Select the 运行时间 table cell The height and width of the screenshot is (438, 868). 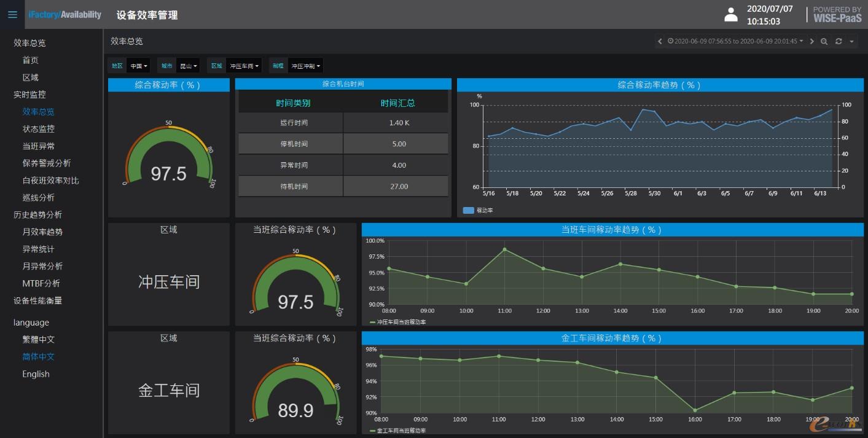click(x=291, y=123)
